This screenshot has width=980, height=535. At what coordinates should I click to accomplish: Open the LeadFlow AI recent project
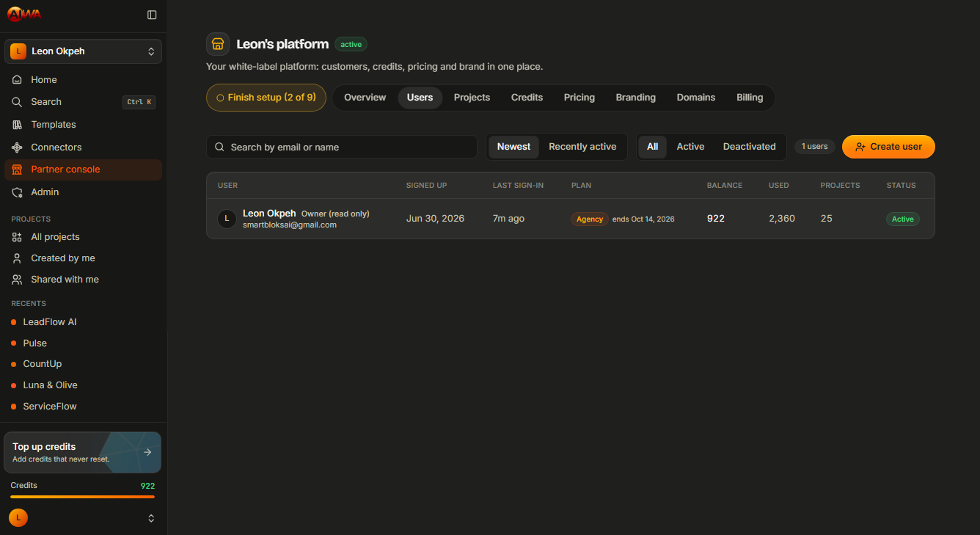pos(83,322)
